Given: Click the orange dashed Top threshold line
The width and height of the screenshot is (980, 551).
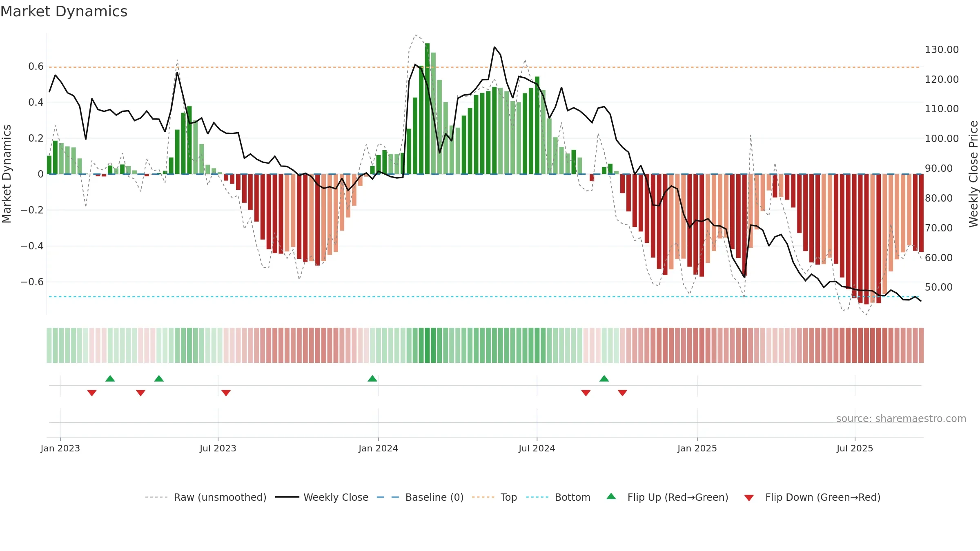Looking at the screenshot, I should (x=485, y=67).
